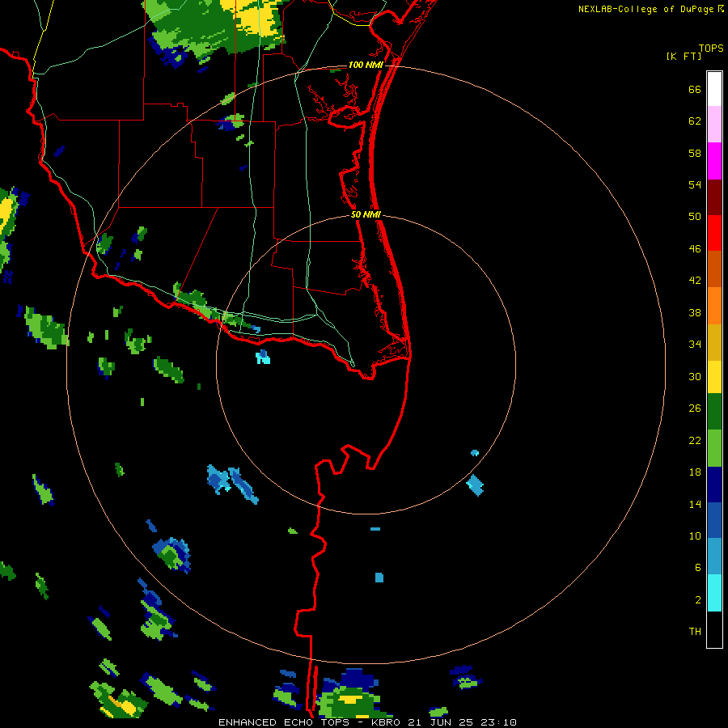The height and width of the screenshot is (728, 728).
Task: Click the '14' legend label
Action: click(x=695, y=504)
